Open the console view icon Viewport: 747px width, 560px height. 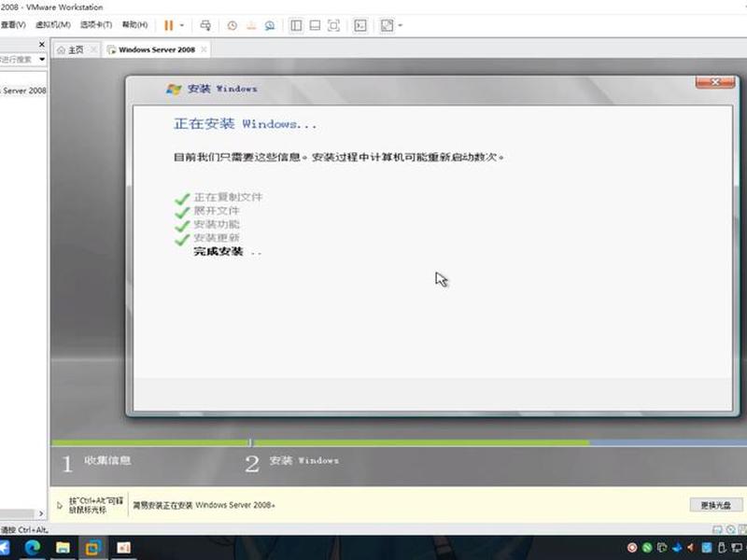coord(360,25)
